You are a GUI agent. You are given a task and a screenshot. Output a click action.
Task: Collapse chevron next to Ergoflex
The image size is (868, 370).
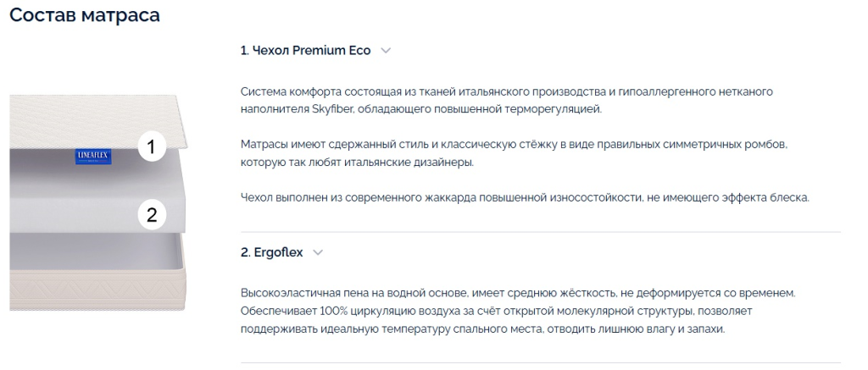[x=318, y=253]
